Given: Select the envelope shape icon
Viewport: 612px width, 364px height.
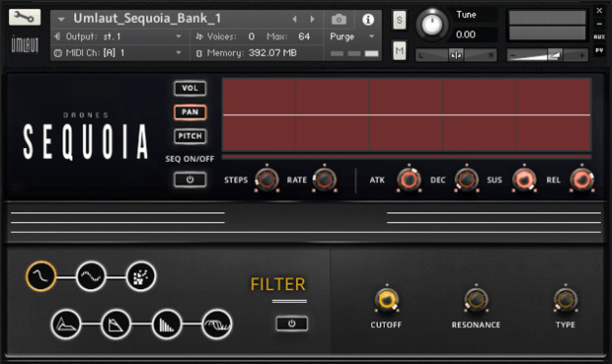Looking at the screenshot, I should pyautogui.click(x=65, y=324).
